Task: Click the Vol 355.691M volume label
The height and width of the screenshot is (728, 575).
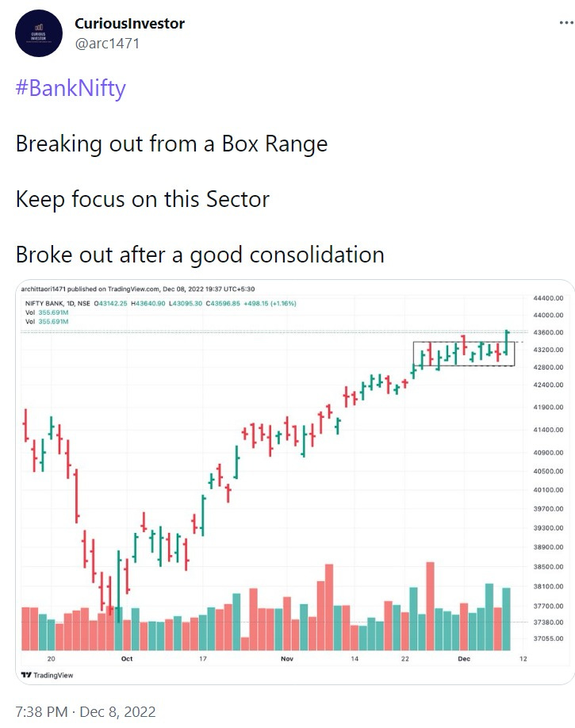Action: (50, 314)
